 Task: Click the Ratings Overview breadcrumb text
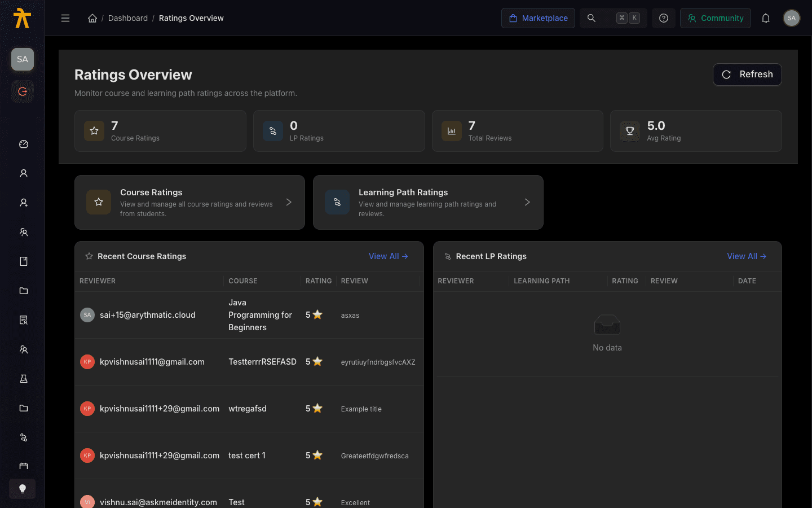(191, 18)
